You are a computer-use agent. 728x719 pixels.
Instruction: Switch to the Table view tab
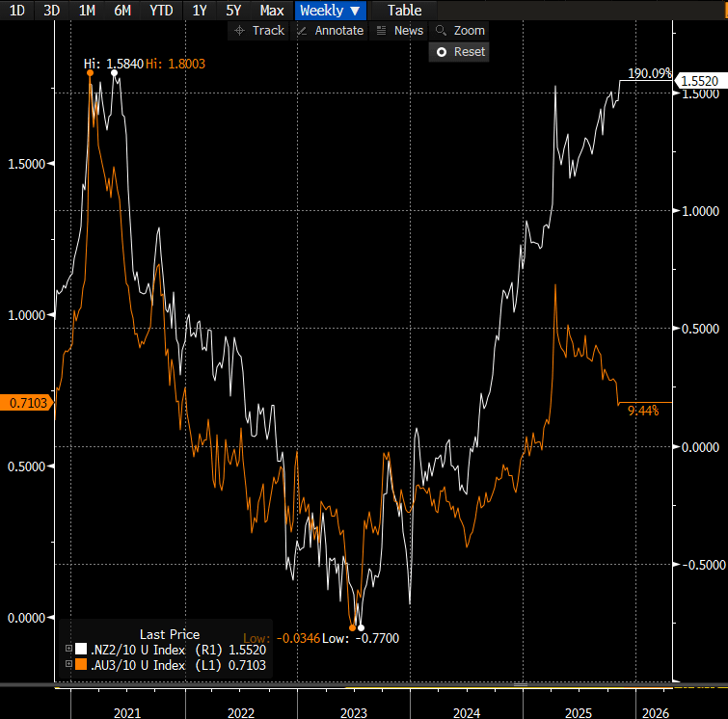click(404, 11)
